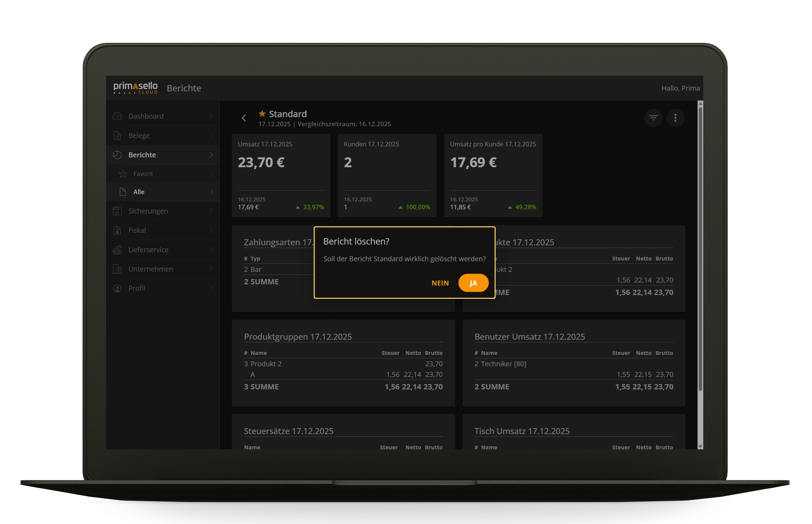Open the three-dot more options menu

pos(675,118)
